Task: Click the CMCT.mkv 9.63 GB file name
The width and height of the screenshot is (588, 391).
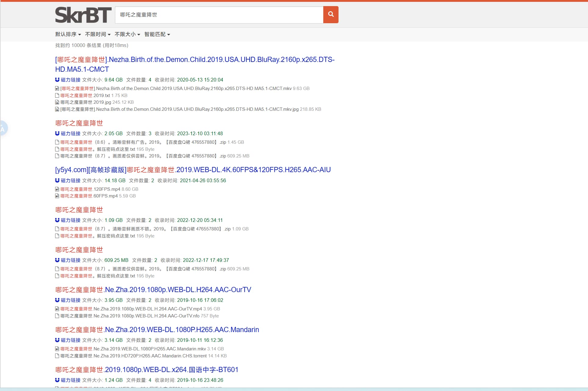Action: coord(176,89)
